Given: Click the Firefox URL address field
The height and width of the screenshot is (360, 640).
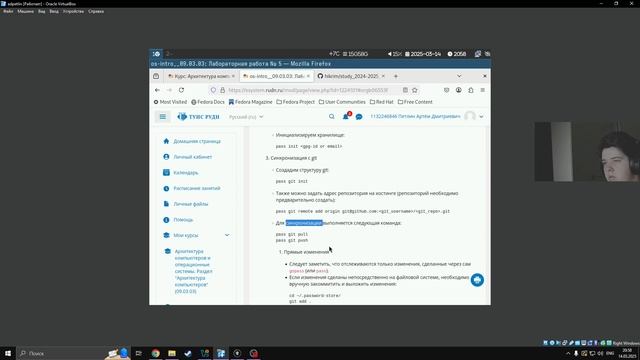Looking at the screenshot, I should 313,90.
